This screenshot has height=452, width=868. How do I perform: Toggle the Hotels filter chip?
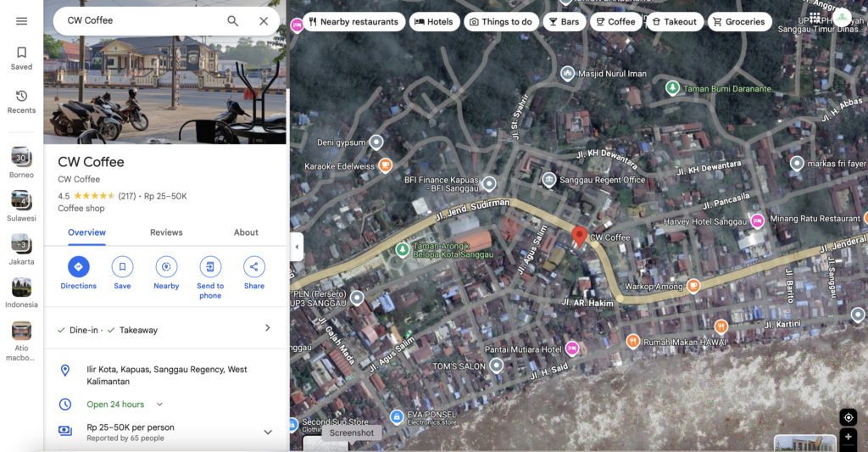[x=434, y=22]
